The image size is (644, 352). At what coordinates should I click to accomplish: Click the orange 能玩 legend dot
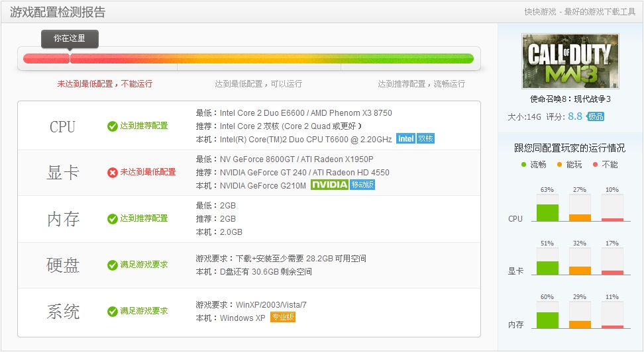[559, 165]
